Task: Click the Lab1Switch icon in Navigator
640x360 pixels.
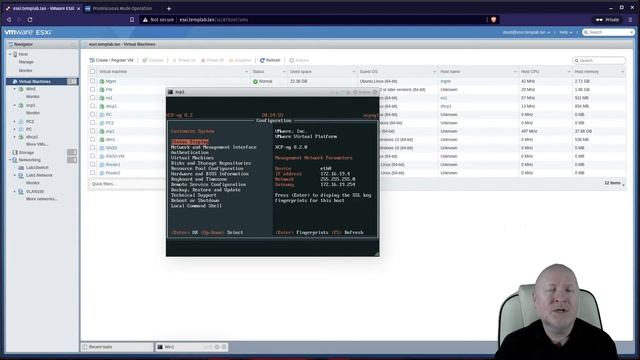Action: pos(21,167)
